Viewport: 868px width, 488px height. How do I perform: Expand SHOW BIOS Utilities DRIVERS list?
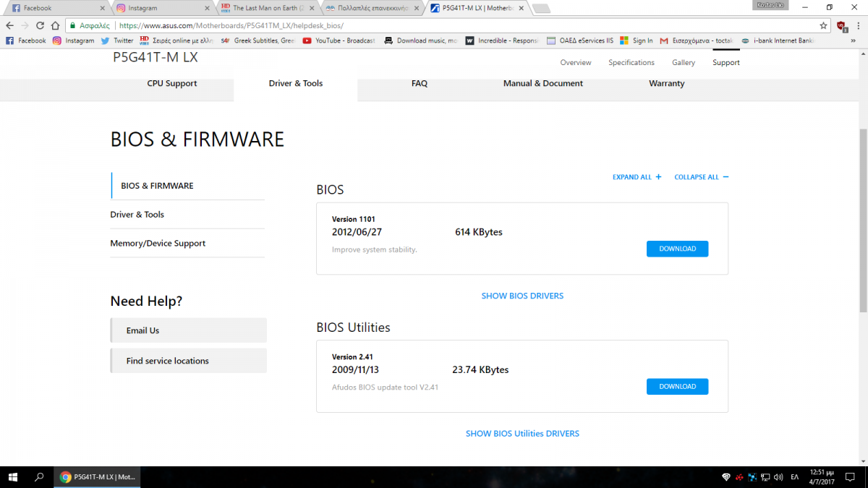pos(522,434)
